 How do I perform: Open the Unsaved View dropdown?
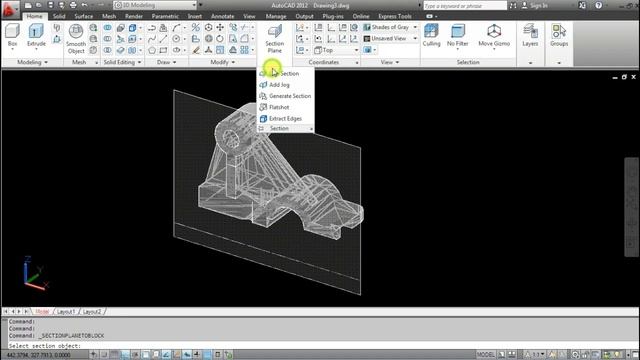pyautogui.click(x=391, y=38)
